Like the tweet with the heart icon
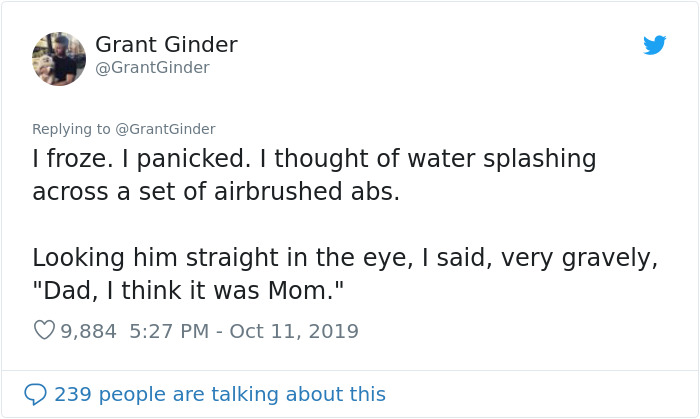Viewport: 700px width, 419px height. click(x=44, y=330)
